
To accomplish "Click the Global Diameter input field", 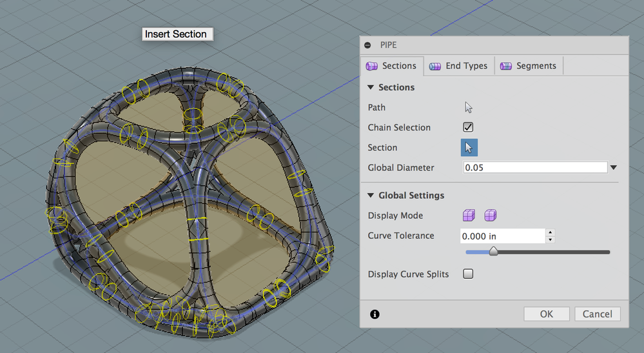I will click(534, 168).
